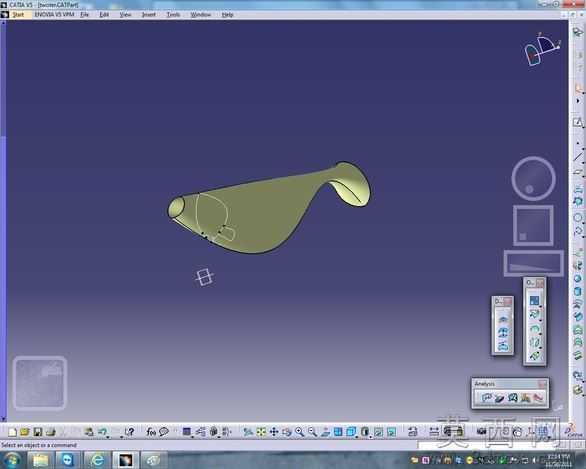Click the CATIA logo icon at bottom right
This screenshot has height=469, width=586.
point(574,431)
